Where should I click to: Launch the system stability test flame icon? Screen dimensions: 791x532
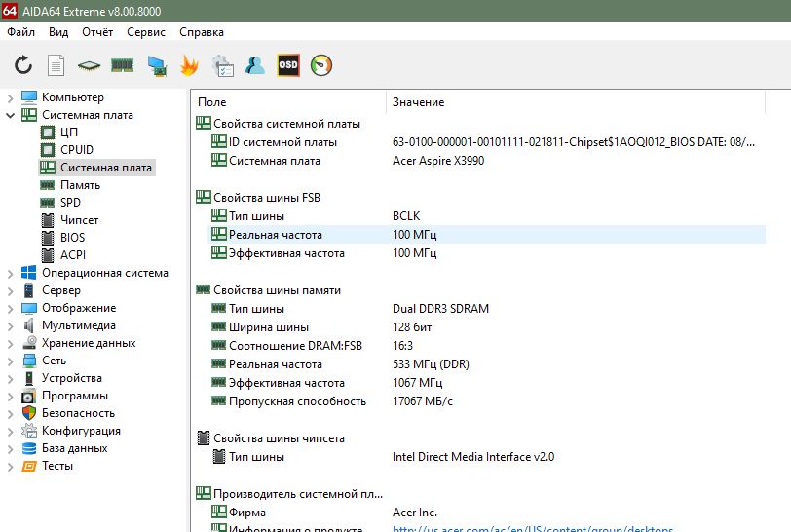pyautogui.click(x=189, y=65)
